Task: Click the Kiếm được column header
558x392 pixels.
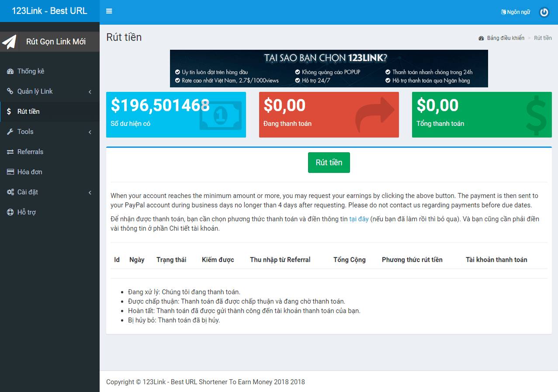Action: [x=218, y=260]
